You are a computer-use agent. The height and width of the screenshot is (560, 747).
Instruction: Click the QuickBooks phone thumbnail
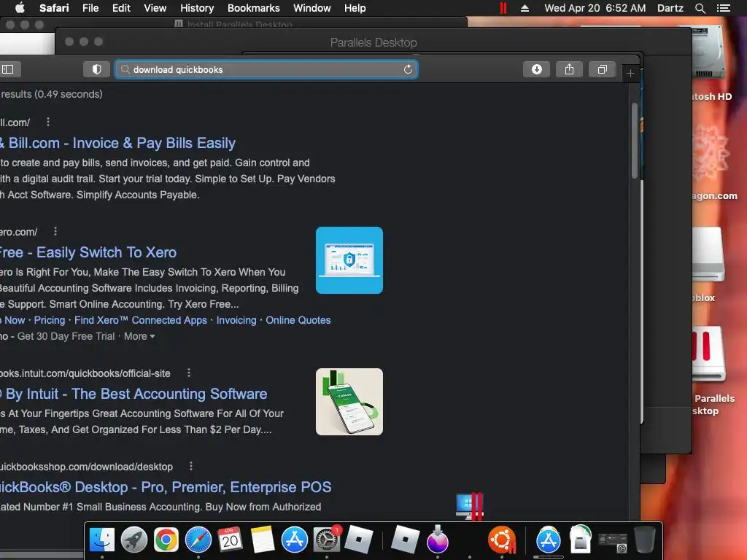click(349, 402)
